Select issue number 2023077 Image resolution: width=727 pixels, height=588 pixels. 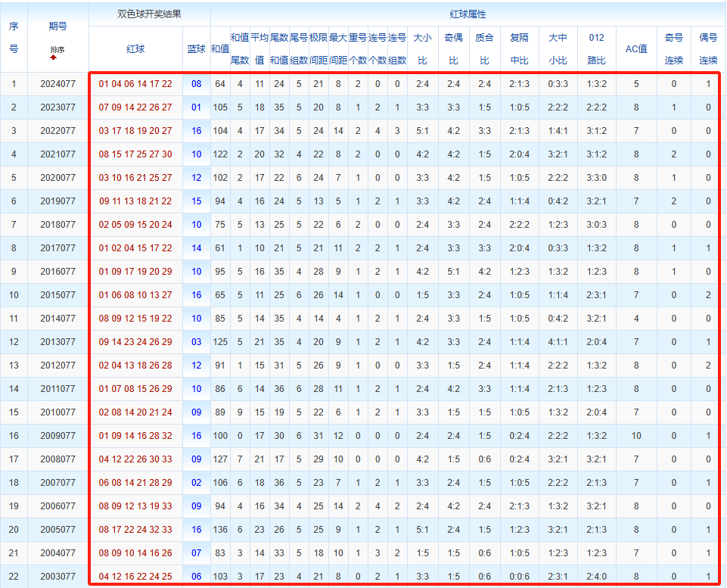pos(58,107)
